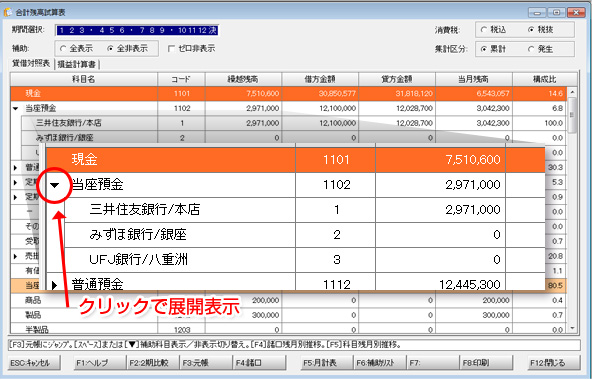Click the 構成比 column header
The height and width of the screenshot is (380, 595).
tap(545, 79)
